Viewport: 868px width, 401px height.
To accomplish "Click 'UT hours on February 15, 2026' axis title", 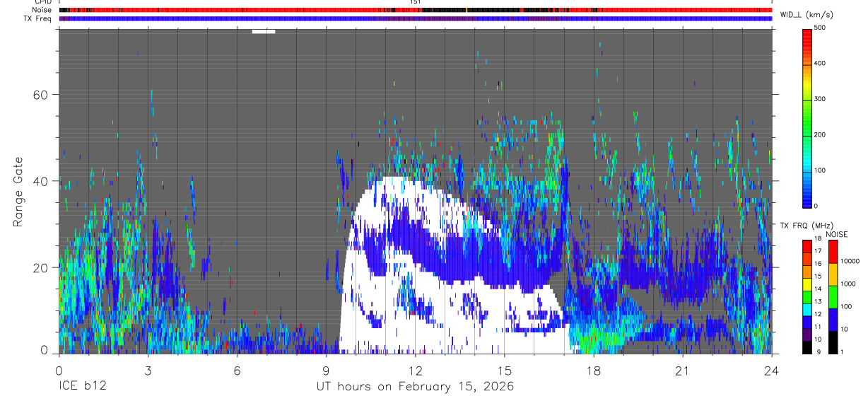I will pyautogui.click(x=416, y=387).
